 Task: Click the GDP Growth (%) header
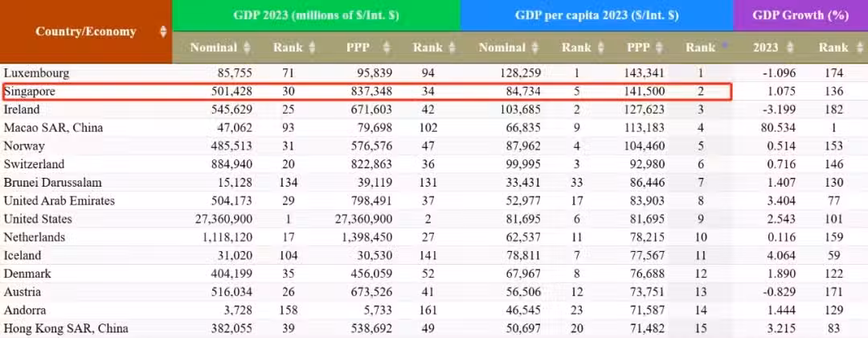[x=800, y=15]
